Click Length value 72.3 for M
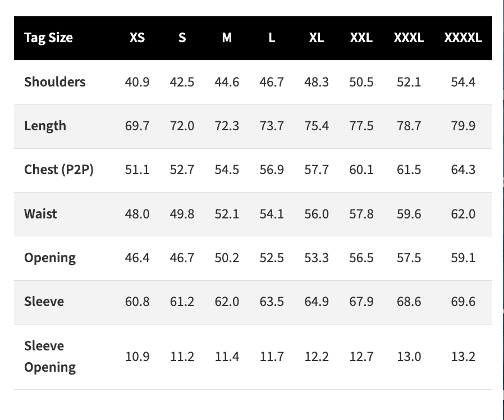Image resolution: width=504 pixels, height=420 pixels. tap(227, 126)
